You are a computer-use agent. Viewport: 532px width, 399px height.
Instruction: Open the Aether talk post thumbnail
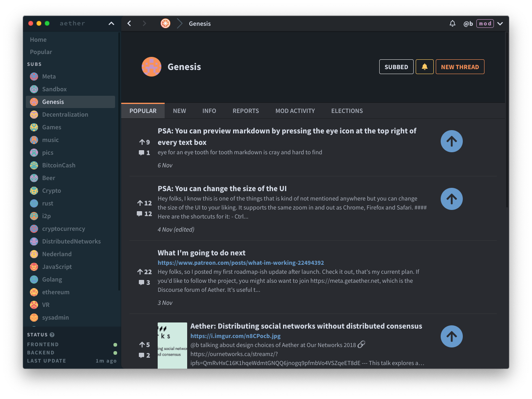tap(172, 345)
